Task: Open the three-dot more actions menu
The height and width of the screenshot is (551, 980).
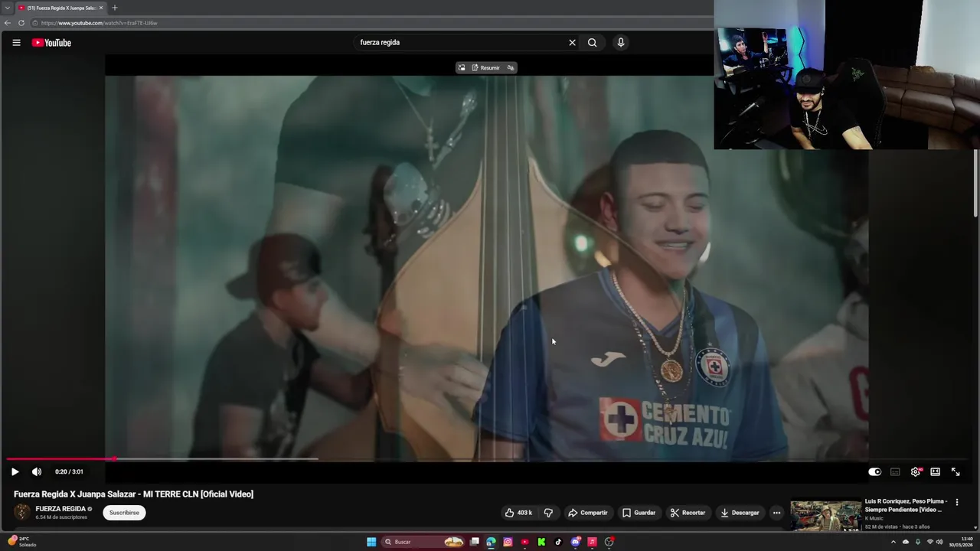Action: 776,513
